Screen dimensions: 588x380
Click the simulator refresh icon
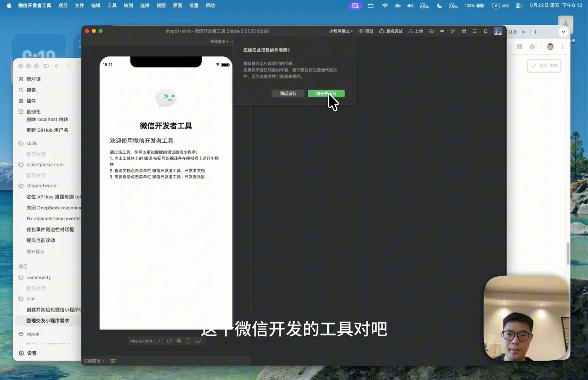[170, 341]
